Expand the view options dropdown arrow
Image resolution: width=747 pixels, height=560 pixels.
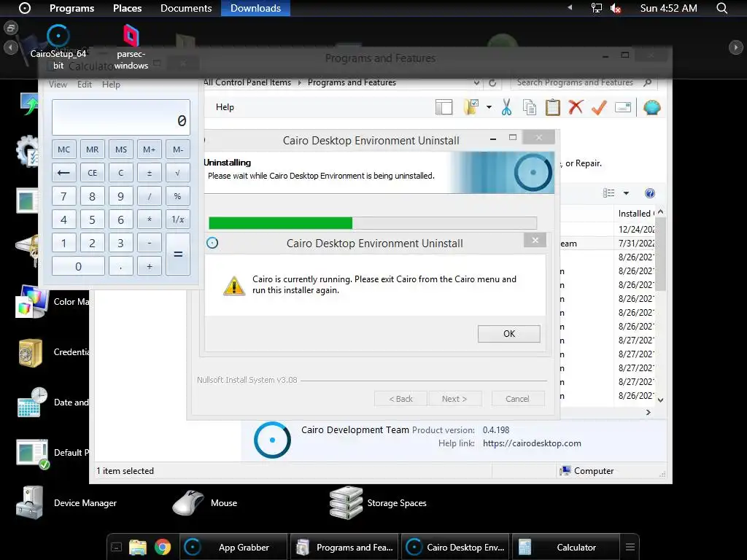point(626,192)
